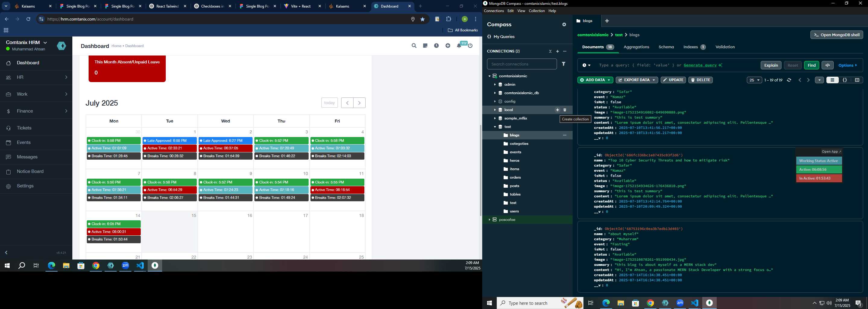Switch to Validation tab
This screenshot has width=868, height=309.
[x=725, y=47]
